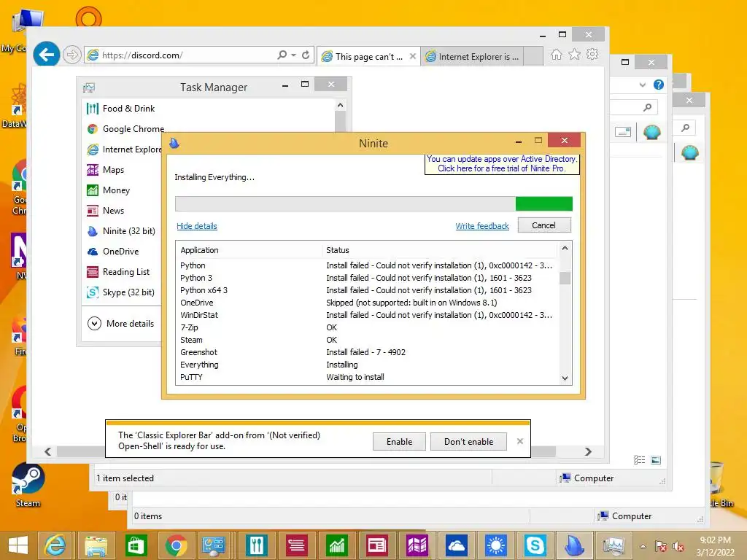
Task: Select the Greenshot row in Ninite
Action: [x=367, y=352]
